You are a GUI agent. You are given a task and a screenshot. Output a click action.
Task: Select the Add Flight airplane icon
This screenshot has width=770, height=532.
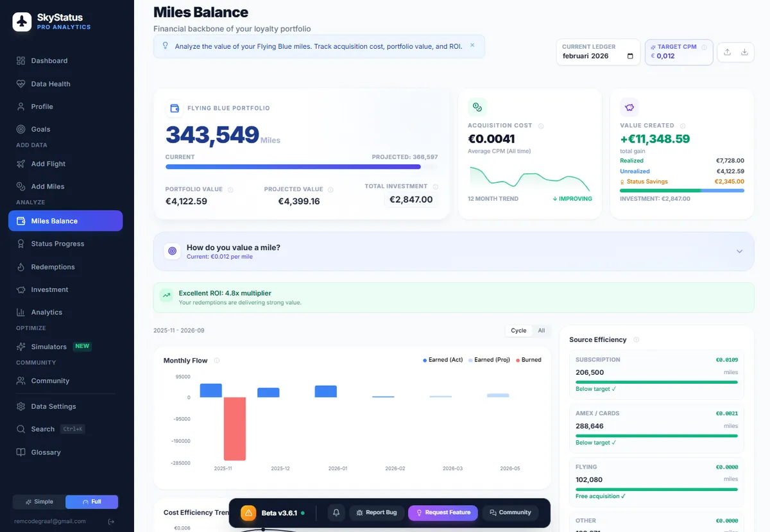[x=20, y=164]
